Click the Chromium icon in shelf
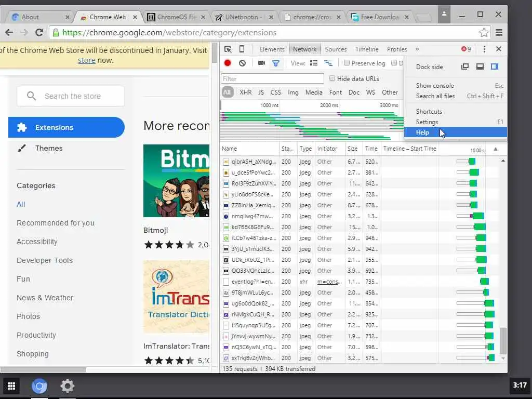This screenshot has height=399, width=532. [x=39, y=386]
